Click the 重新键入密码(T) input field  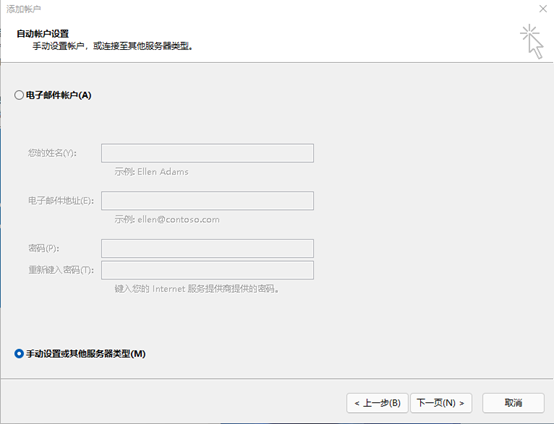pos(207,270)
